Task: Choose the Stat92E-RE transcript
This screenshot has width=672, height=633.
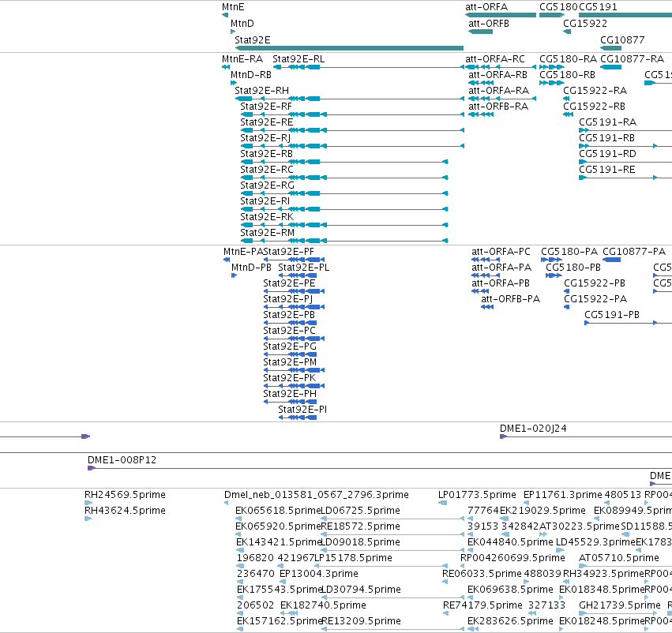Action: (352, 130)
